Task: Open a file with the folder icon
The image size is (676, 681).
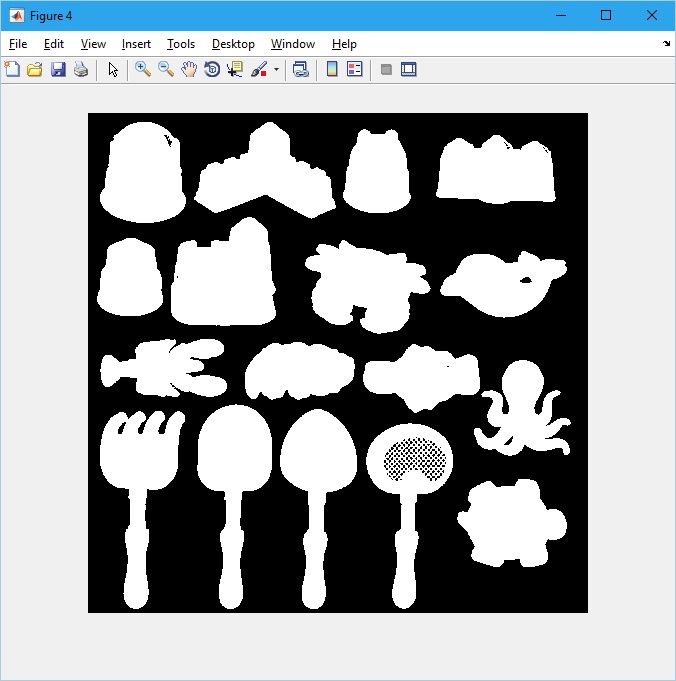Action: (x=35, y=69)
